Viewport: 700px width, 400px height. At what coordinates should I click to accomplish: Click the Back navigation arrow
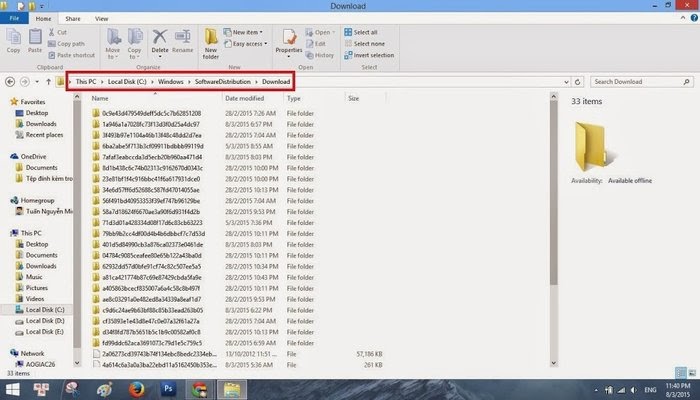pos(10,82)
